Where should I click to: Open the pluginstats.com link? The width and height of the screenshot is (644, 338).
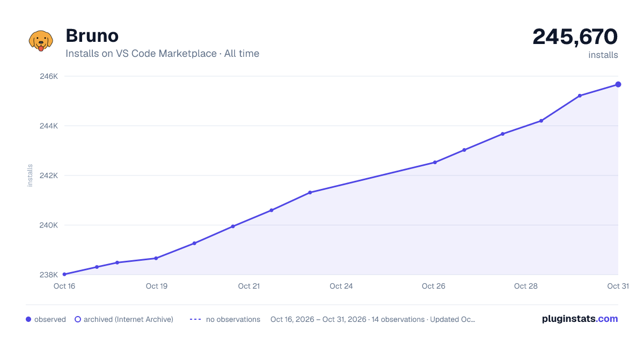click(580, 319)
